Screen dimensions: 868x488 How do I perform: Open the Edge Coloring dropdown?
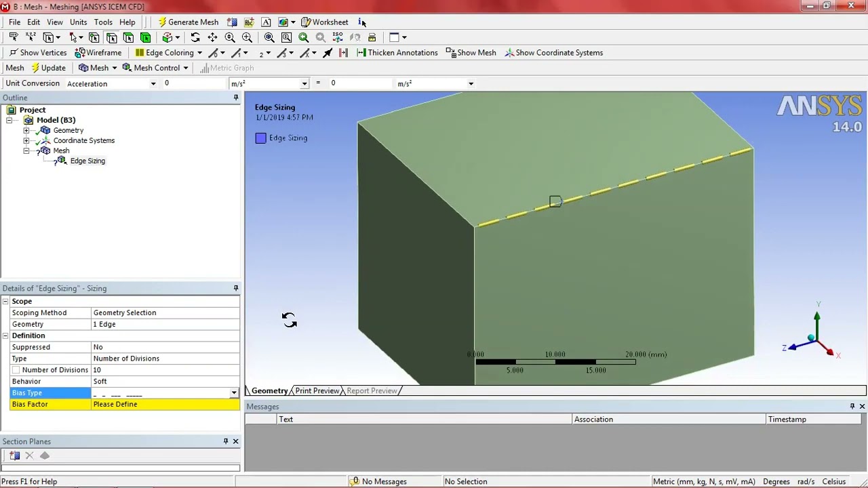click(x=199, y=52)
